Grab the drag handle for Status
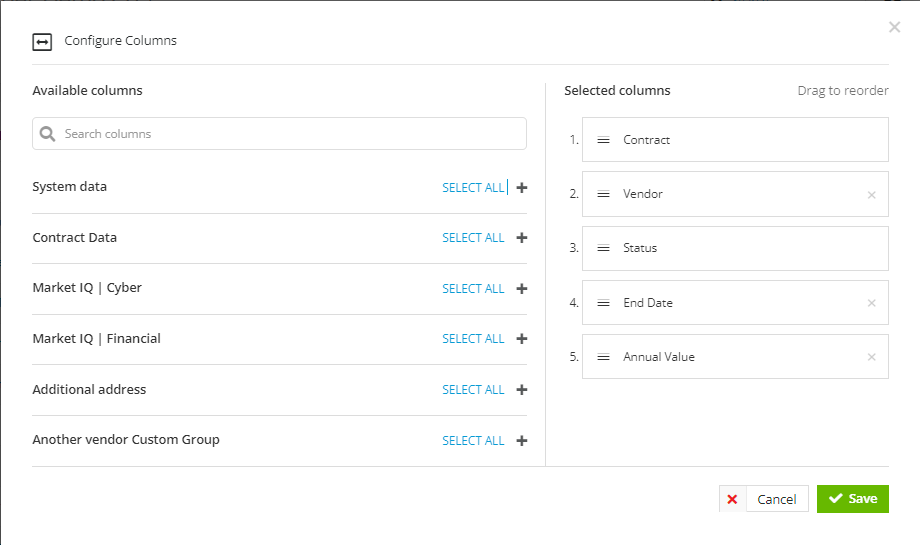Viewport: 920px width, 545px height. 603,248
